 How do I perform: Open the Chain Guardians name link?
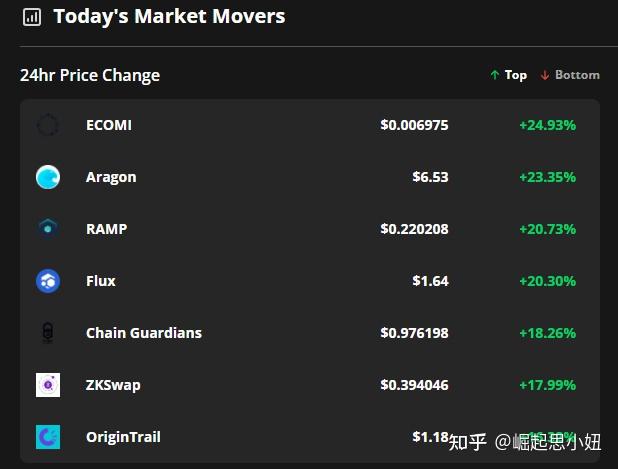(x=144, y=333)
